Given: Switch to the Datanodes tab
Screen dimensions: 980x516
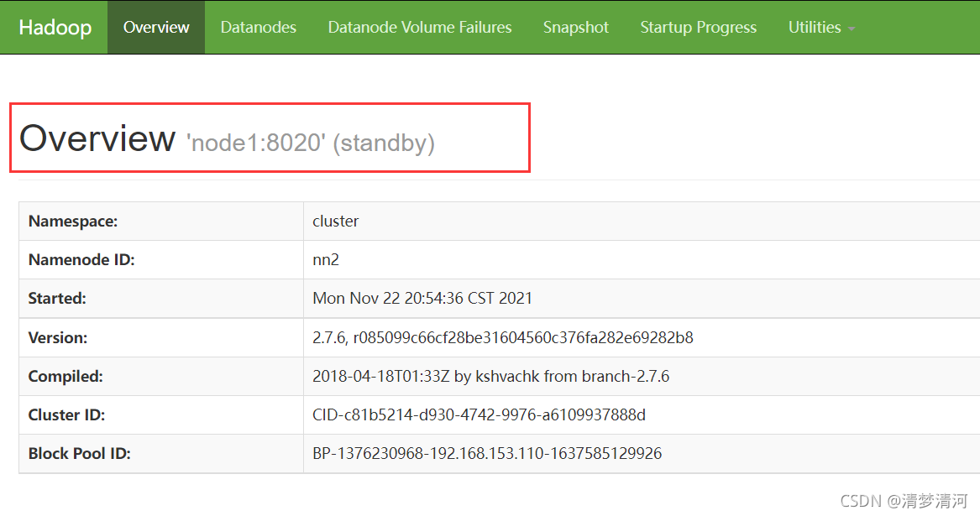Looking at the screenshot, I should coord(258,28).
